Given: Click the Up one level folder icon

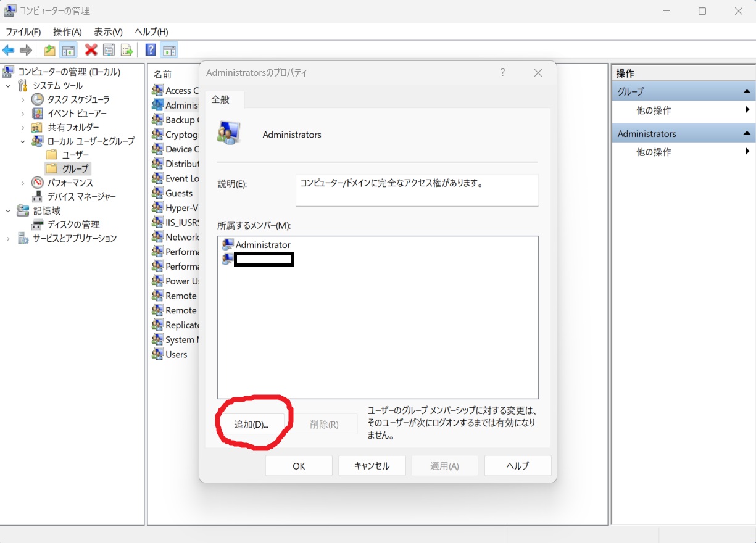Looking at the screenshot, I should tap(49, 51).
